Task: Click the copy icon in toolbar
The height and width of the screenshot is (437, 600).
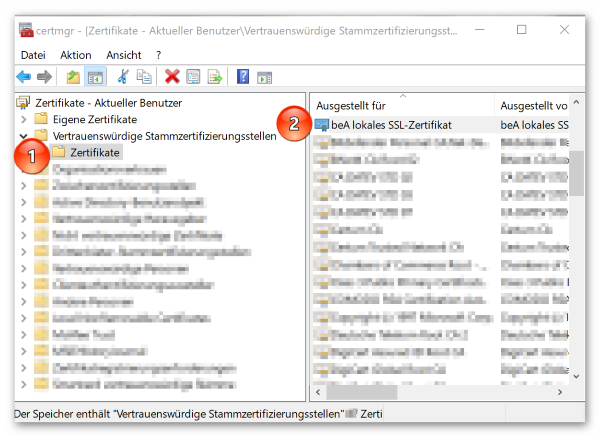Action: pos(144,77)
